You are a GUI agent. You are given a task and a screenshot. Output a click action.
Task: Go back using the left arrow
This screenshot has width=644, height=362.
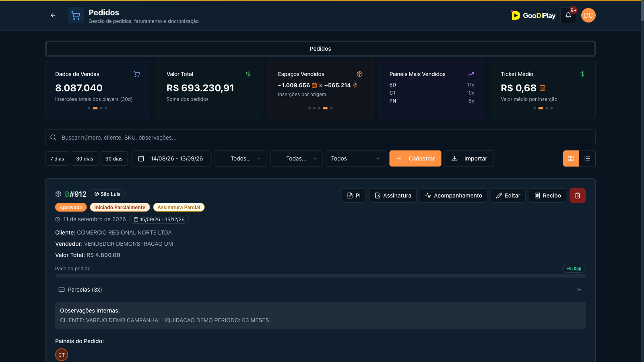point(53,15)
